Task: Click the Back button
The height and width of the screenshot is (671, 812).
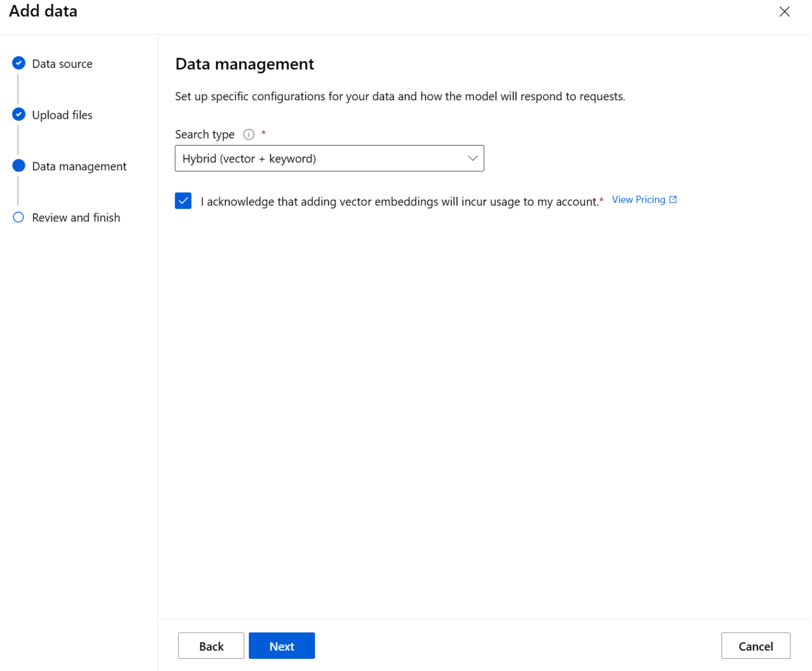Action: pyautogui.click(x=211, y=646)
